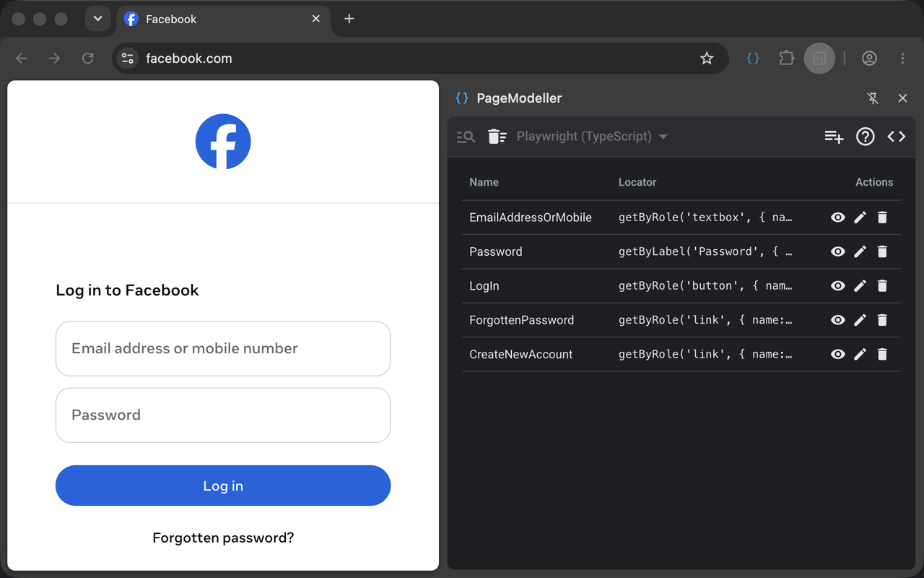Click the blue Log in button
Screen dimensions: 924x578
[223, 486]
